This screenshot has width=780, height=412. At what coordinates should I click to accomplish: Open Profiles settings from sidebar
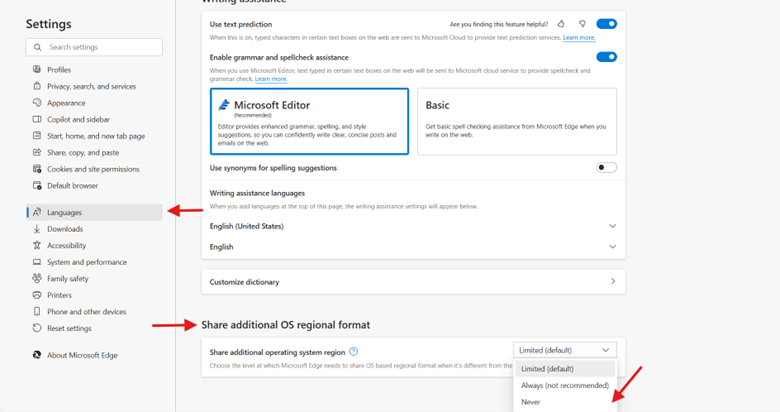59,70
